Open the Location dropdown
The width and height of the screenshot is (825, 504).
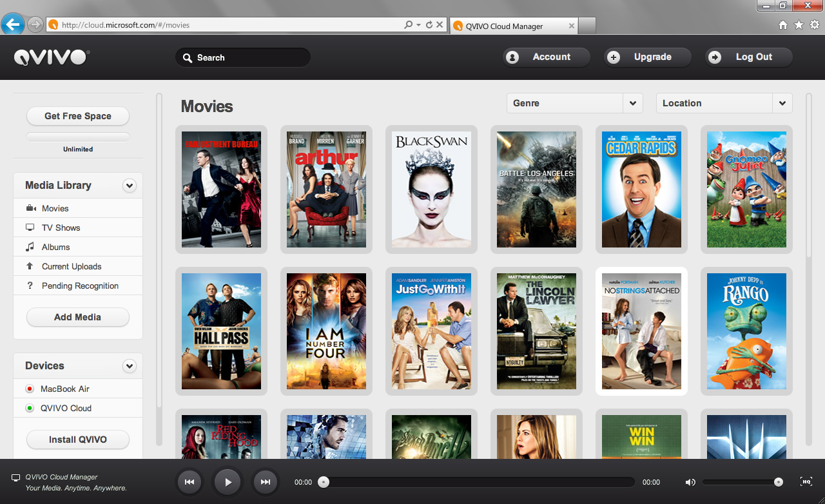724,103
